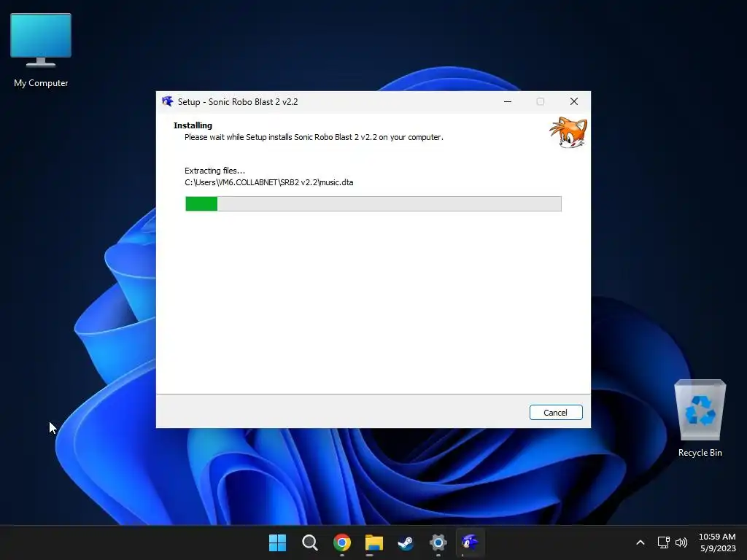Minimize the Setup window
Screen dimensions: 747x560
point(508,101)
